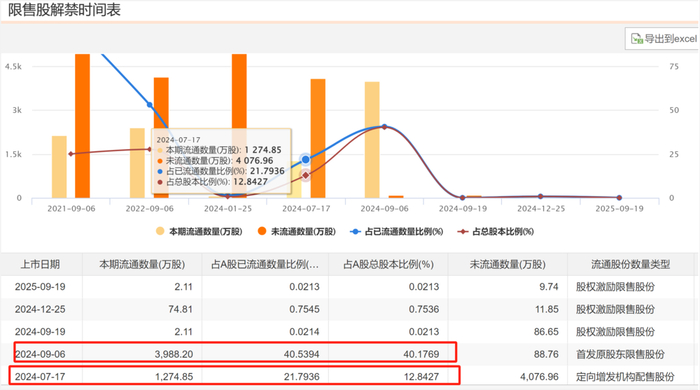Toggle the 占已流通数量比例(%) legend series
700x390 pixels.
pos(396,231)
